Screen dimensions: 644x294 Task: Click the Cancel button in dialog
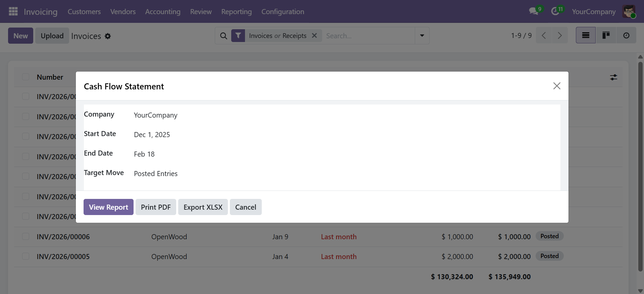pos(246,207)
